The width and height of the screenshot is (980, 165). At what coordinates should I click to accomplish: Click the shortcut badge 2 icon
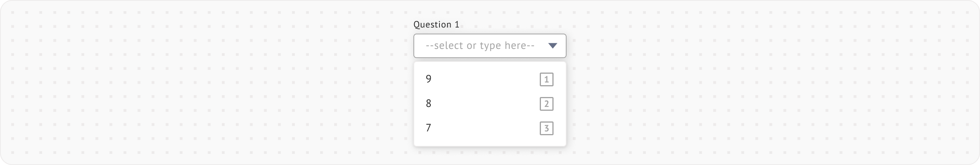click(x=546, y=104)
